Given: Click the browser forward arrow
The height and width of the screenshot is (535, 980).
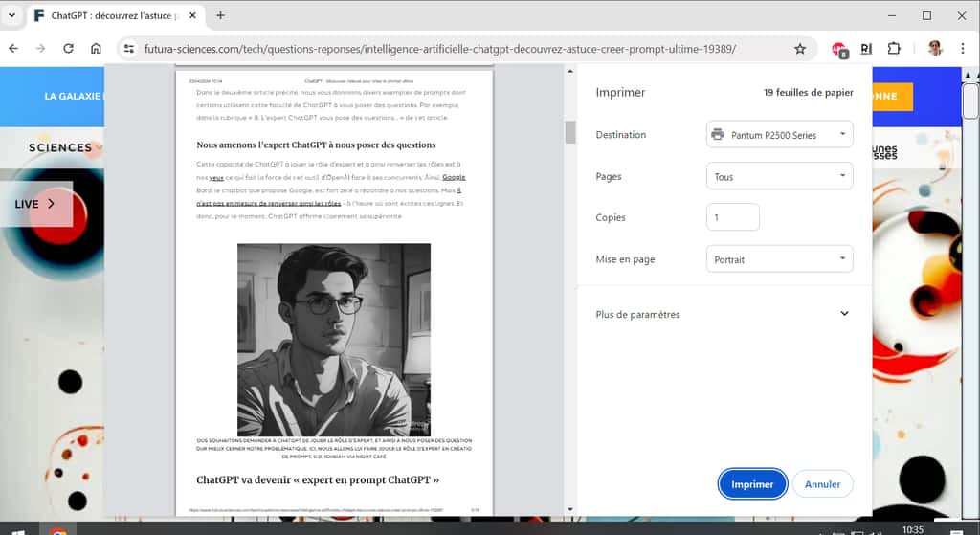Looking at the screenshot, I should (40, 48).
